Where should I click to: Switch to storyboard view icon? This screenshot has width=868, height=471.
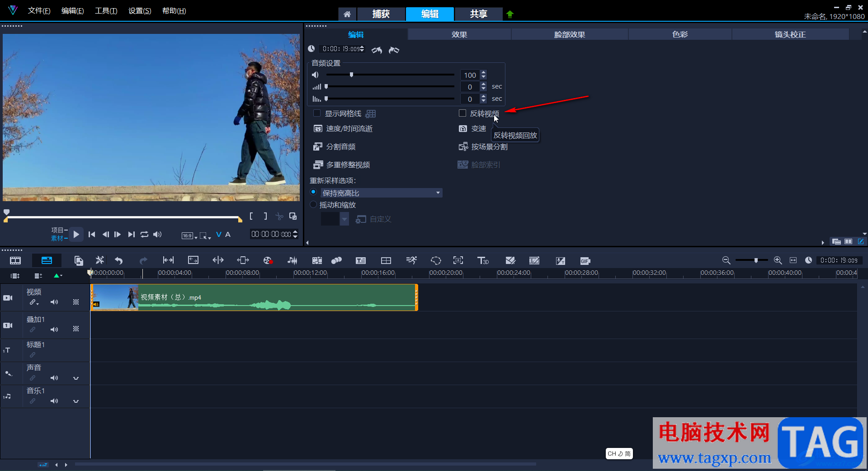pos(15,260)
